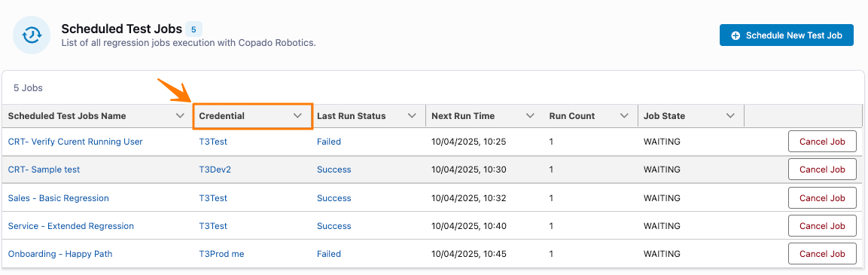Expand the Job State column menu
Viewport: 868px width, 275px height.
(x=731, y=116)
